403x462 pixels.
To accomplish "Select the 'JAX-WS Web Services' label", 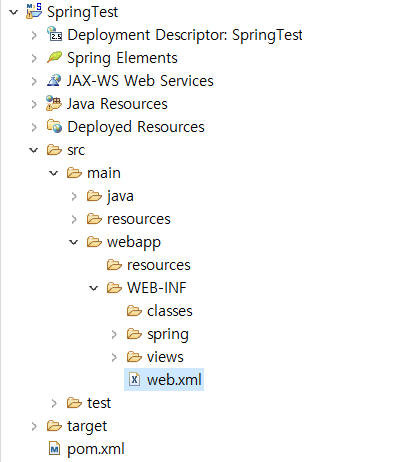I will click(140, 81).
